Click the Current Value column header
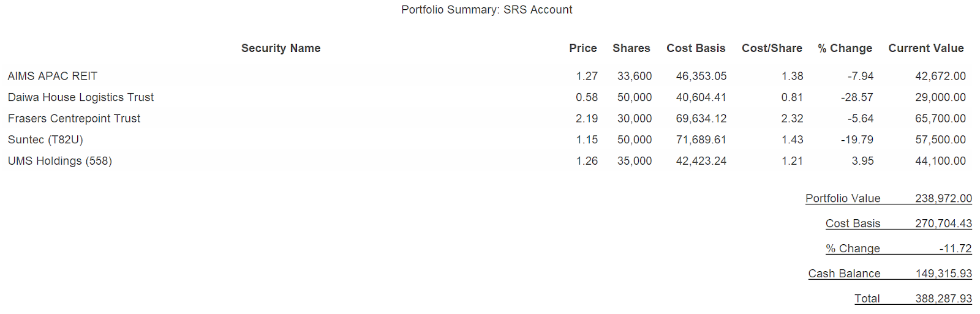Screen dimensions: 980x314 pos(925,48)
